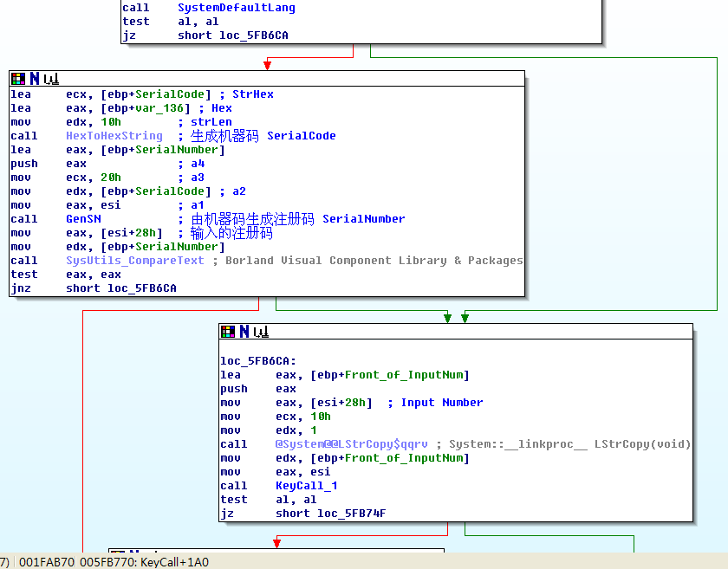Click the System::__linkproc__ LStrCopy(void) comment
The height and width of the screenshot is (569, 728).
click(x=569, y=444)
